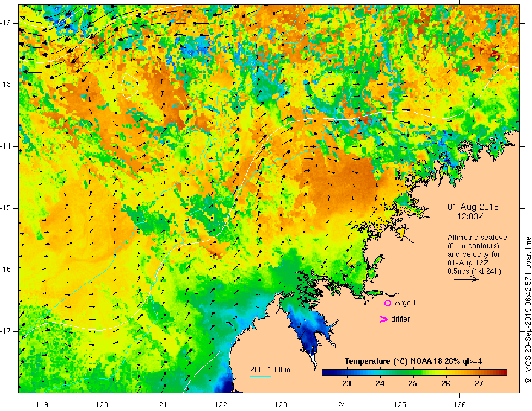Image resolution: width=532 pixels, height=411 pixels.
Task: Click the small closed white contour loop
Action: point(130,85)
